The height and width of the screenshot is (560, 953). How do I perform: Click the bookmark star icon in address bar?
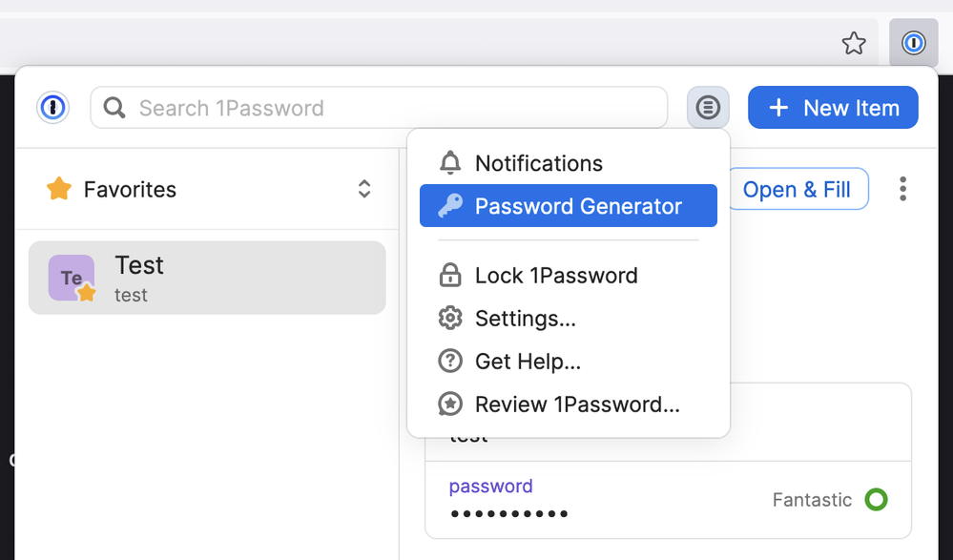click(x=854, y=43)
